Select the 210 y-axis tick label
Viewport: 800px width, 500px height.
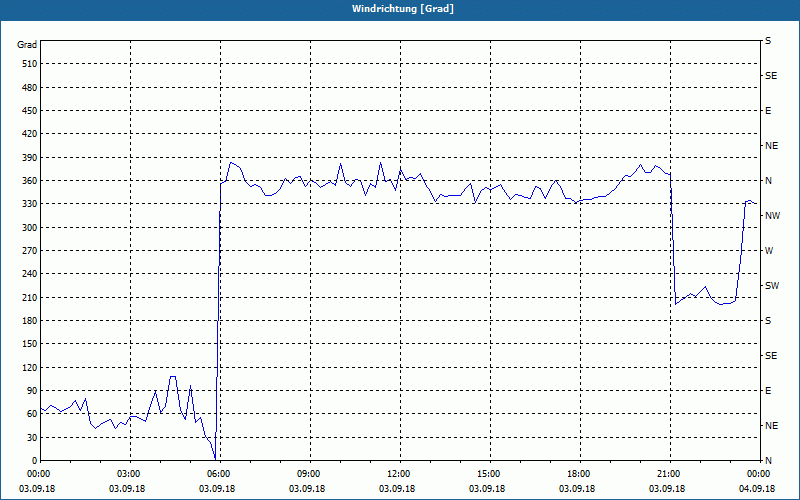[30, 297]
